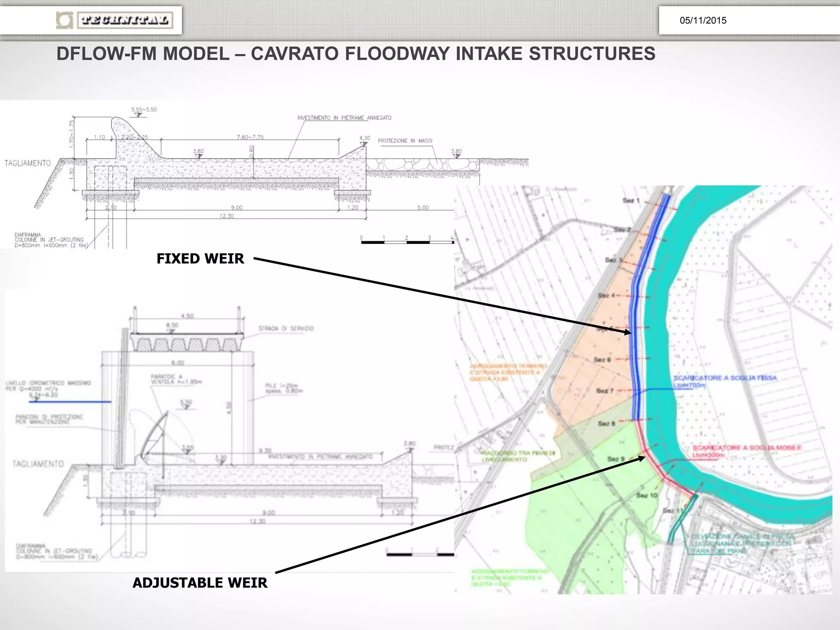Click the 'Sez 4' section label on map
Screen dimensions: 840x630
click(606, 295)
